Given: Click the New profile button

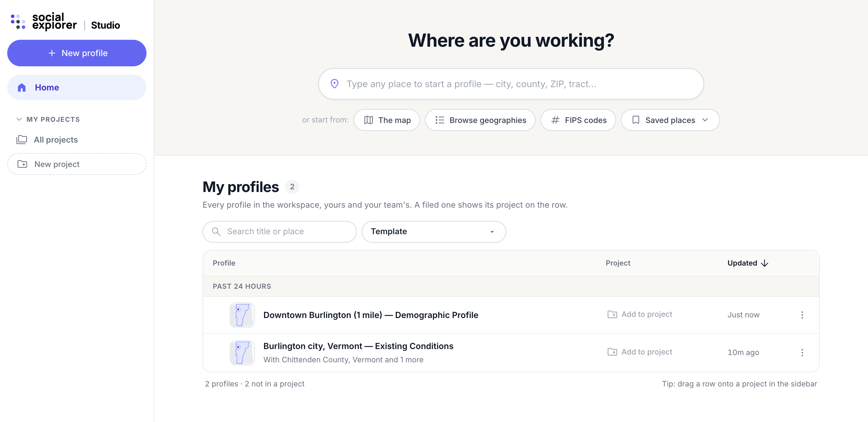Looking at the screenshot, I should click(77, 53).
